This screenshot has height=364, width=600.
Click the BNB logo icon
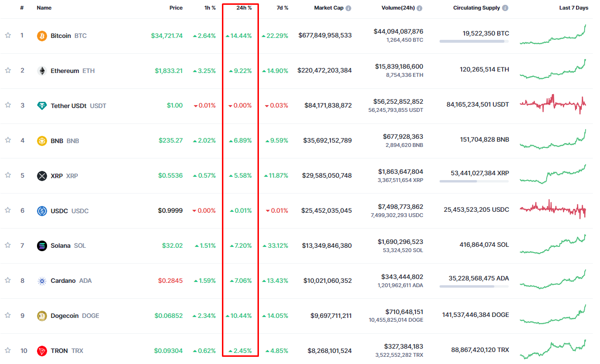tap(42, 141)
